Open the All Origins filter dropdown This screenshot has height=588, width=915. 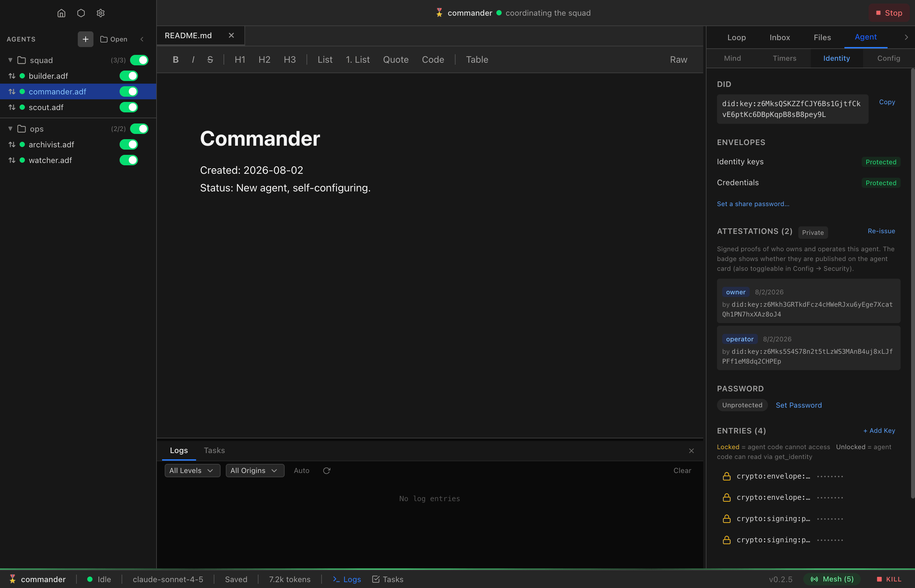click(x=255, y=470)
